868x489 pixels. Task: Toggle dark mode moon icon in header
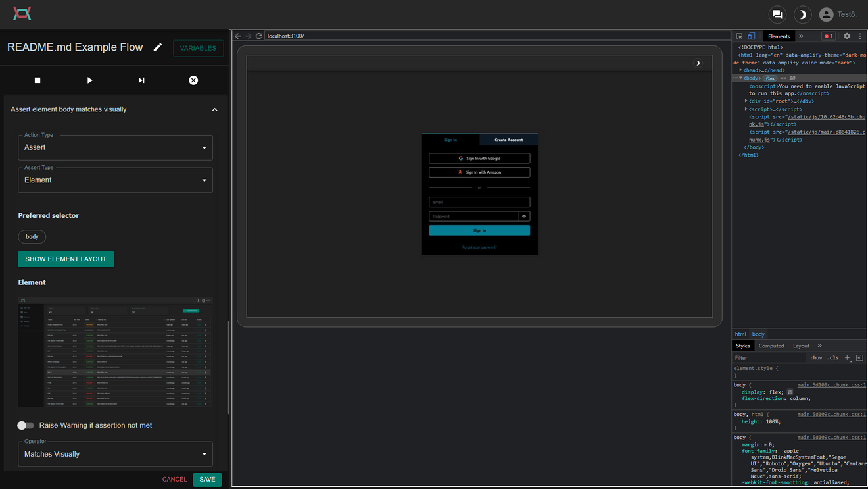[x=802, y=14]
